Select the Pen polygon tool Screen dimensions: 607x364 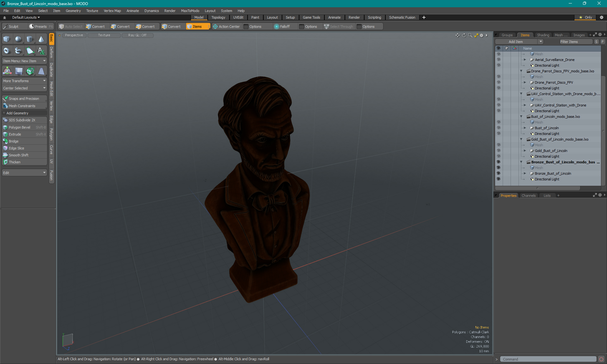click(x=30, y=51)
